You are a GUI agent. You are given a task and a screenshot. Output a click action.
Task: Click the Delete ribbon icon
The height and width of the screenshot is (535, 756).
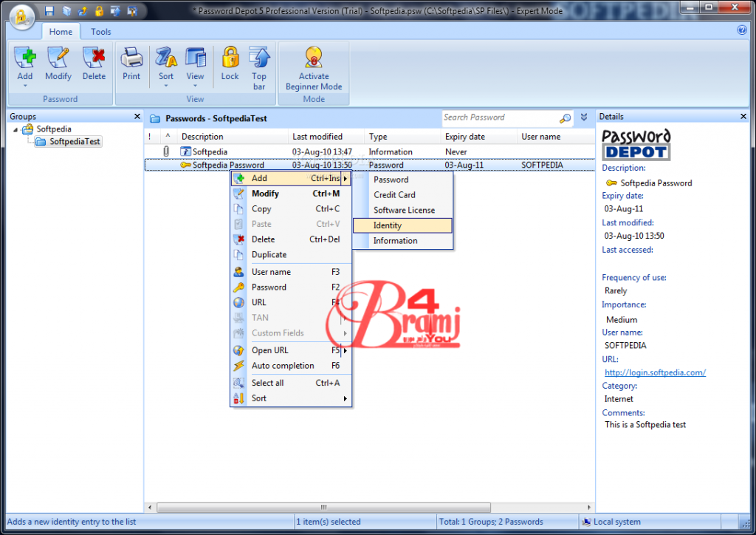94,58
